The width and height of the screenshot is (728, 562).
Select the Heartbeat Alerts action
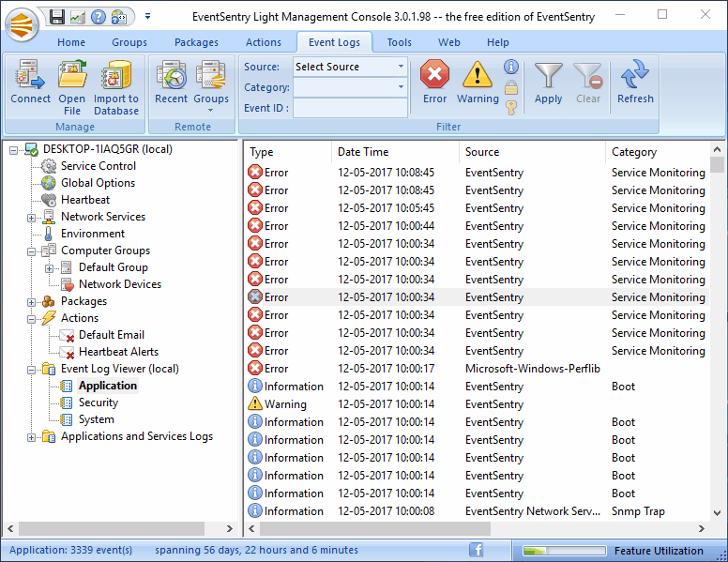pyautogui.click(x=118, y=352)
